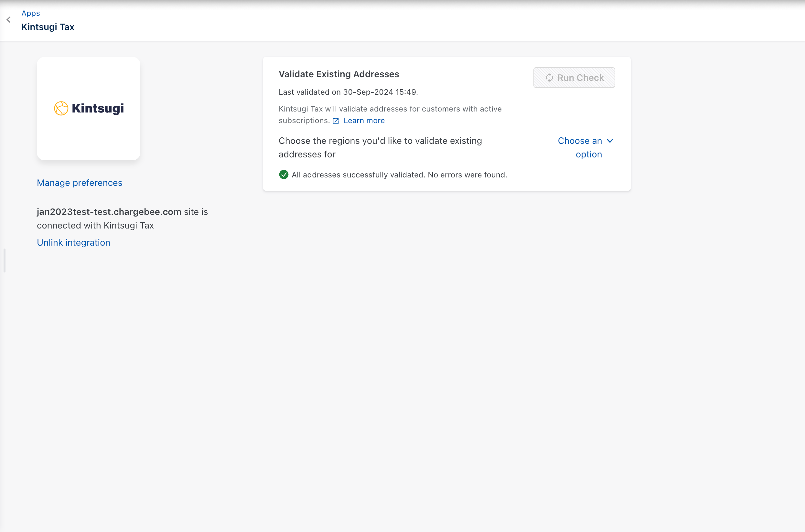Viewport: 805px width, 532px height.
Task: Click Unlink integration
Action: click(x=73, y=243)
